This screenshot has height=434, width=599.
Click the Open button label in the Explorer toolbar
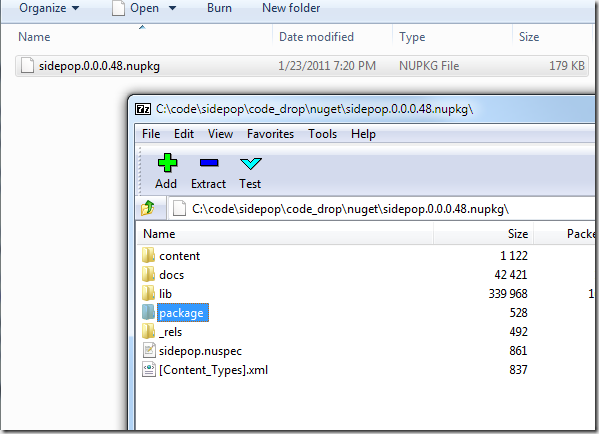pyautogui.click(x=144, y=8)
